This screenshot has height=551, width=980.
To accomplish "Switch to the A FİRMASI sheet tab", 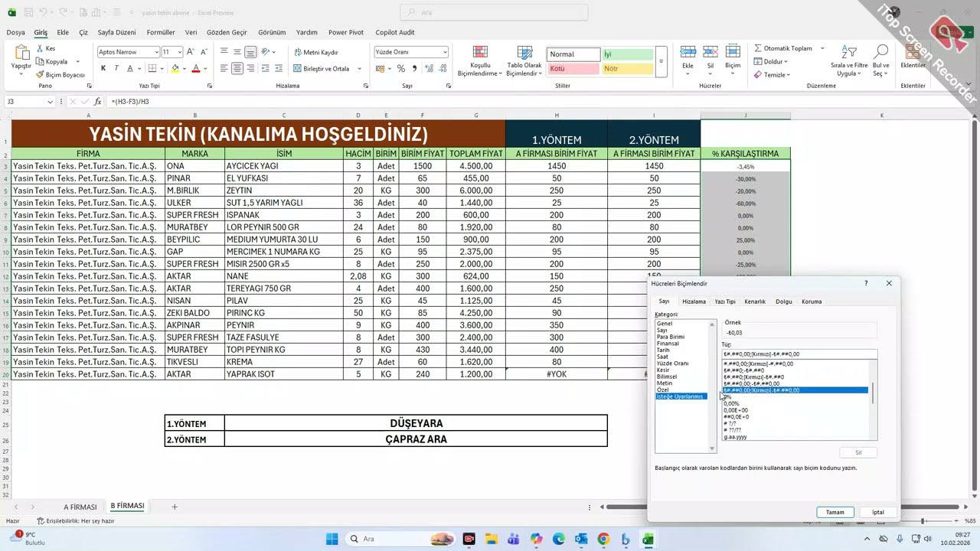I will pyautogui.click(x=80, y=507).
